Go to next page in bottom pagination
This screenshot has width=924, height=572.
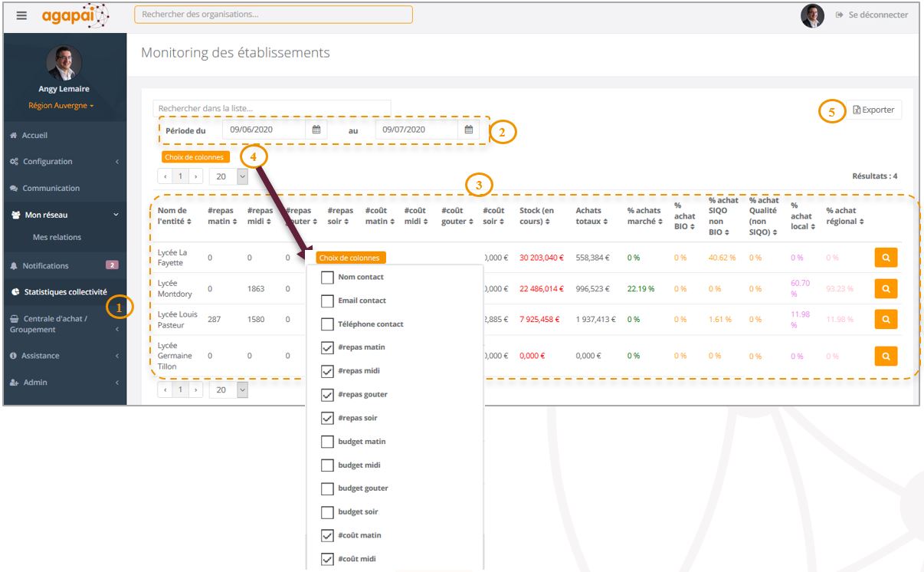196,390
